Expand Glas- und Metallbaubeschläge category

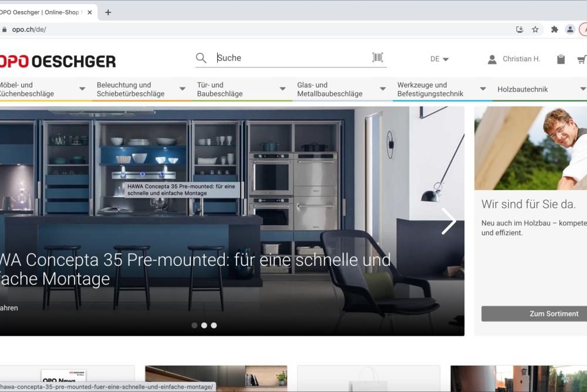[342, 89]
